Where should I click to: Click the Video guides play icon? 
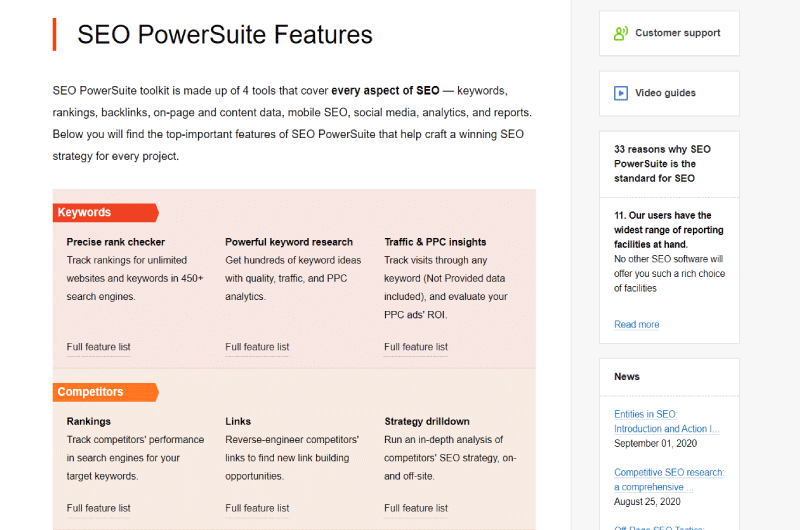pos(620,93)
